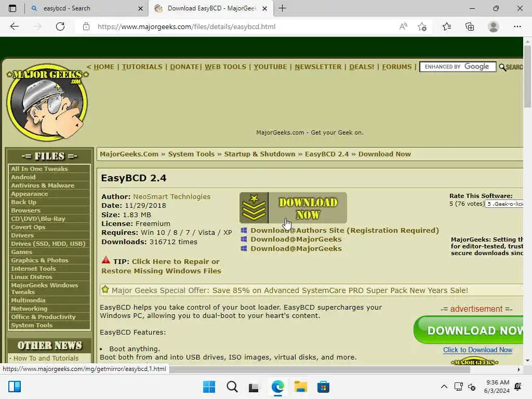Open the browser profile avatar
Screen dimensions: 532x399
pos(494,26)
